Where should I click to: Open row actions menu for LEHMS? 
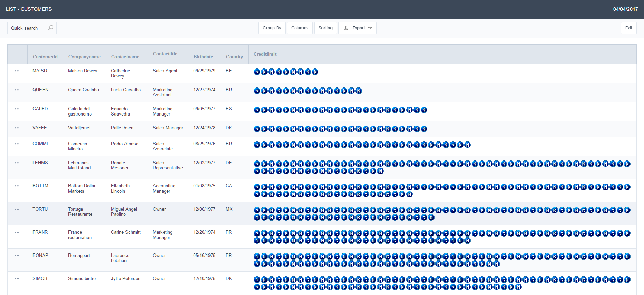[17, 163]
